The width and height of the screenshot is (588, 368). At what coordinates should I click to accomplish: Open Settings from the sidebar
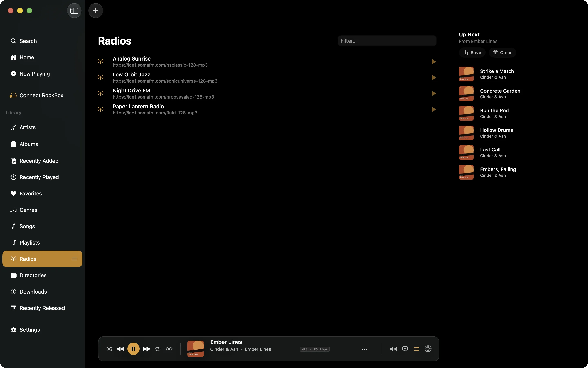point(42,330)
